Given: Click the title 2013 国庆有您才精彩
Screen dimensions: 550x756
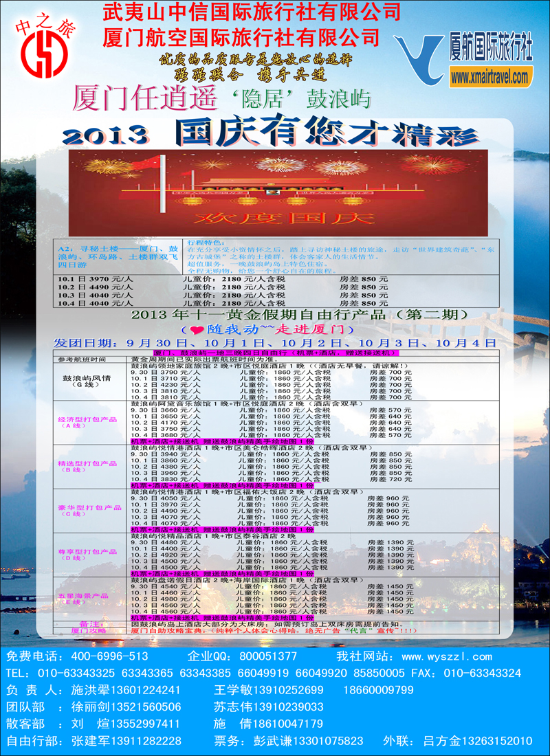Looking at the screenshot, I should pos(270,131).
